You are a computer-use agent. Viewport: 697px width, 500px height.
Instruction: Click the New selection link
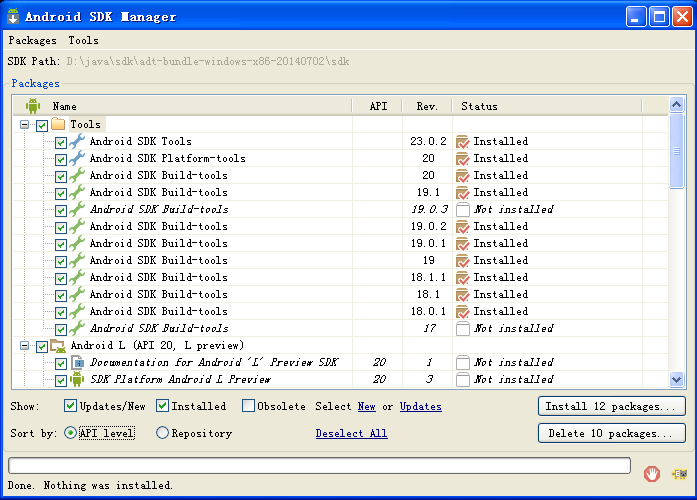(x=366, y=407)
